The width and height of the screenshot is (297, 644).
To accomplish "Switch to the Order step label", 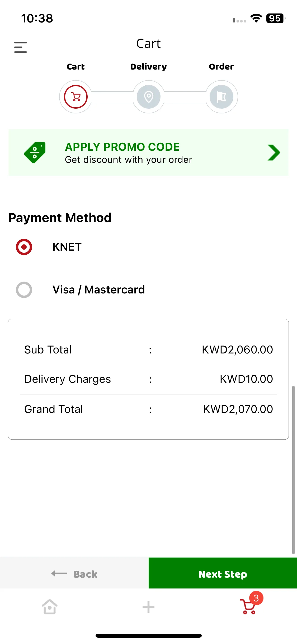I will point(221,67).
